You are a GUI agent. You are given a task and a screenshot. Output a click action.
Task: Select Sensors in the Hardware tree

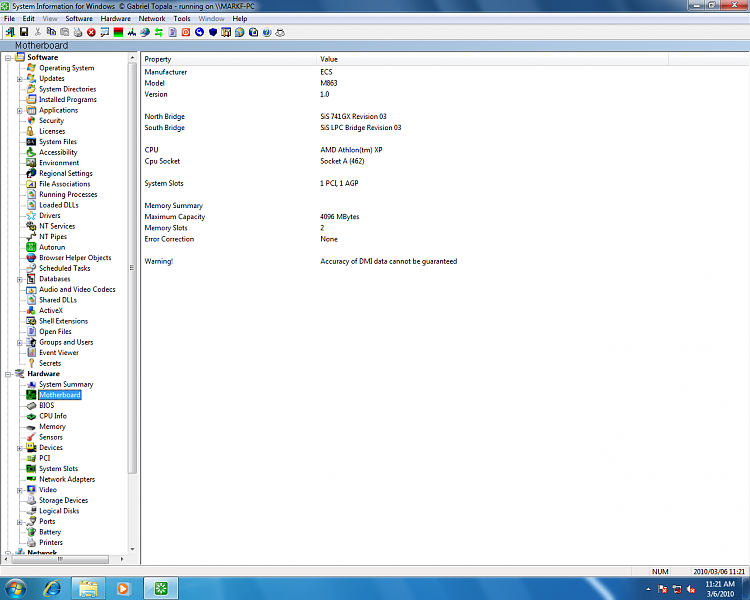(51, 437)
